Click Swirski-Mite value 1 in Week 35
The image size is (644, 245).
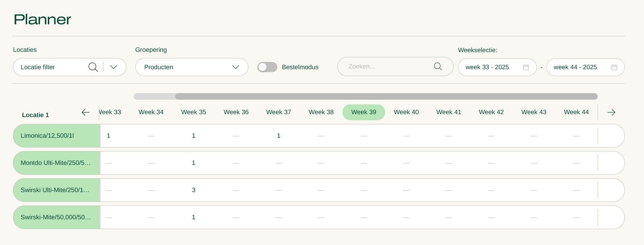[x=194, y=217]
